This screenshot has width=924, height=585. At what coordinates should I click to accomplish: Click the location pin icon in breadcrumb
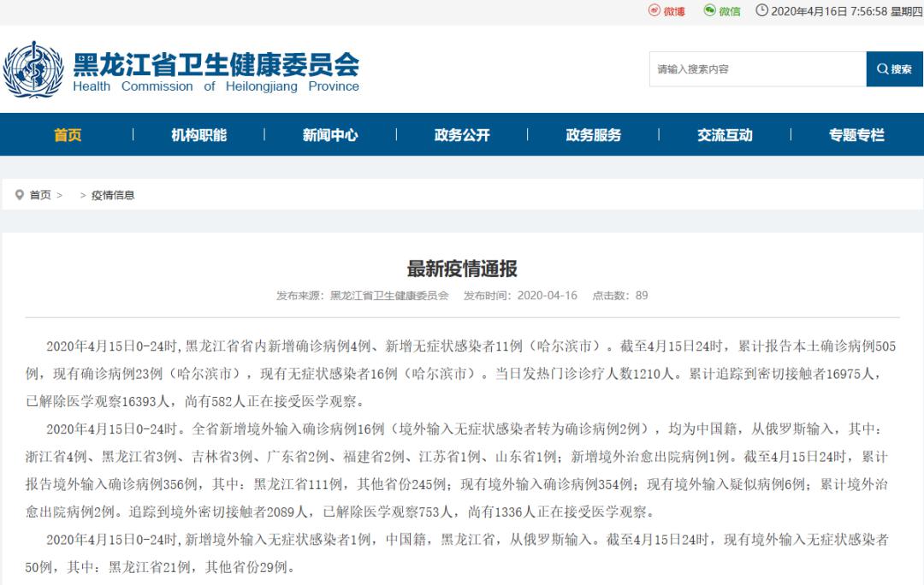click(x=19, y=195)
